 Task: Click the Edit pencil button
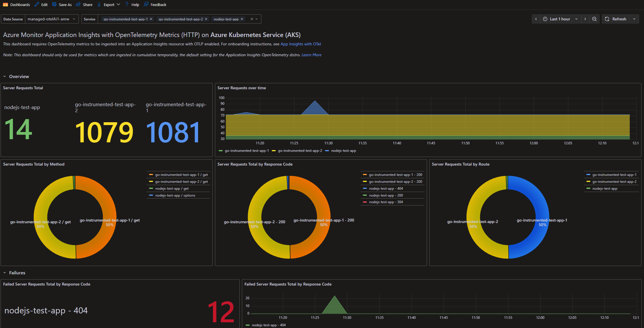click(41, 5)
